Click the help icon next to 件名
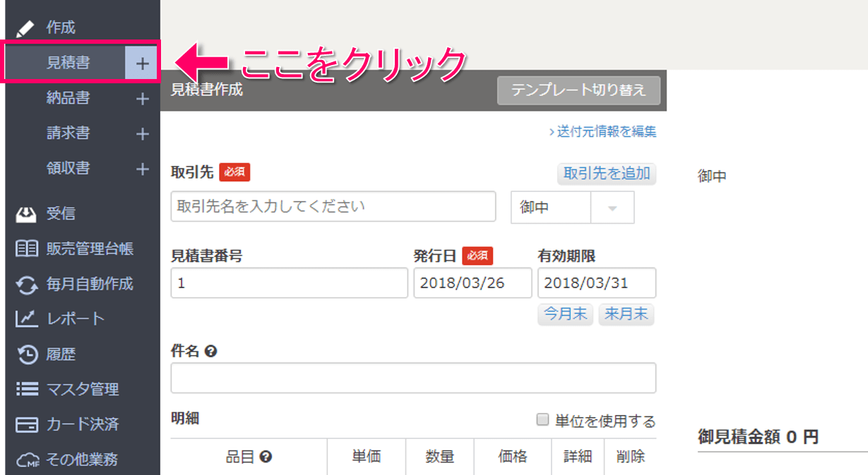The width and height of the screenshot is (868, 475). (x=210, y=351)
